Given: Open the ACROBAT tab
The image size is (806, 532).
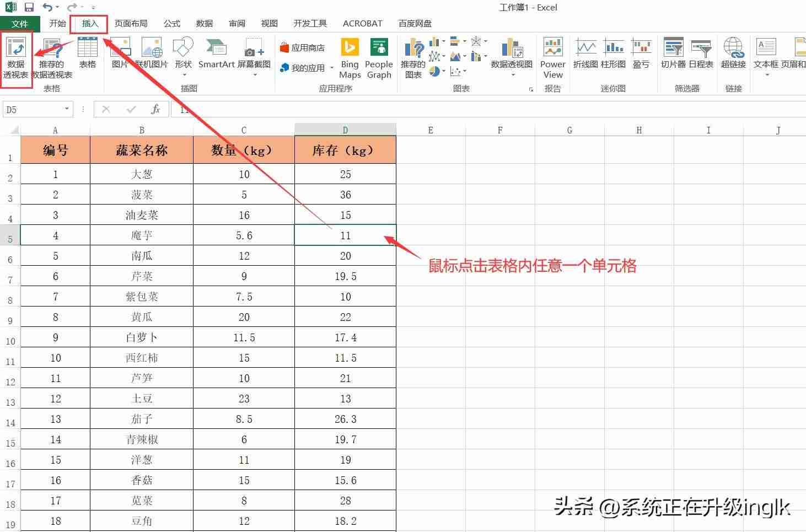Looking at the screenshot, I should point(362,23).
